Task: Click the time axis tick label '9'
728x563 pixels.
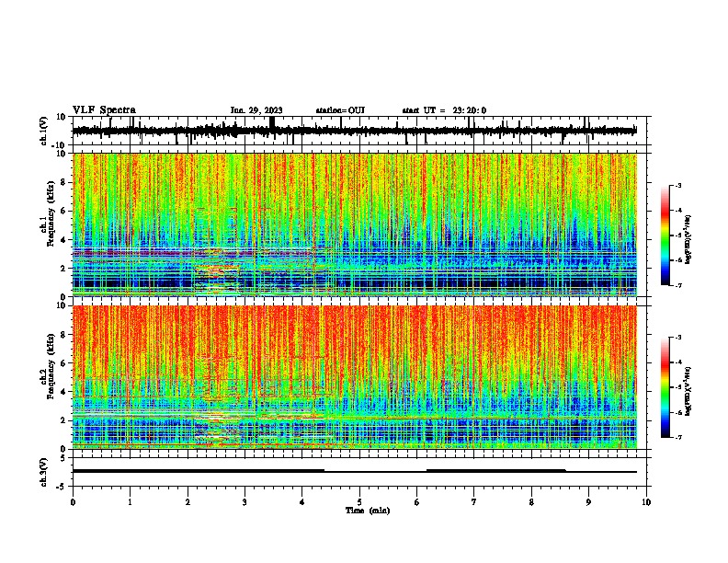Action: pos(589,502)
